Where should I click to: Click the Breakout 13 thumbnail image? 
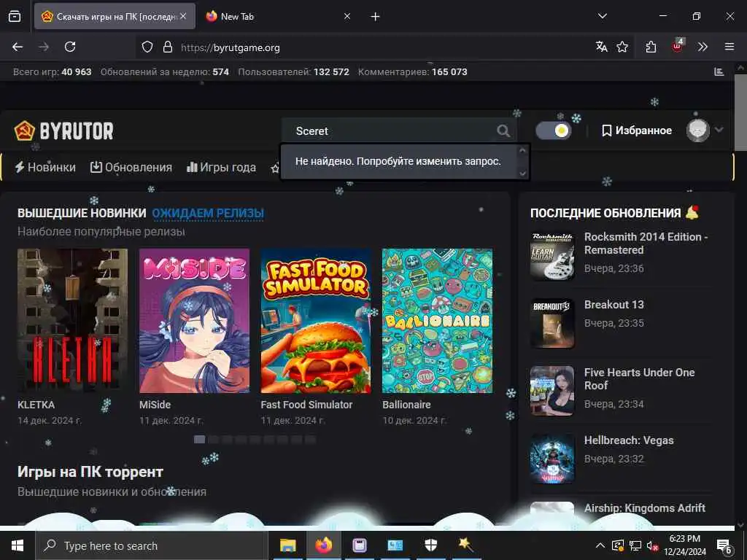point(552,323)
